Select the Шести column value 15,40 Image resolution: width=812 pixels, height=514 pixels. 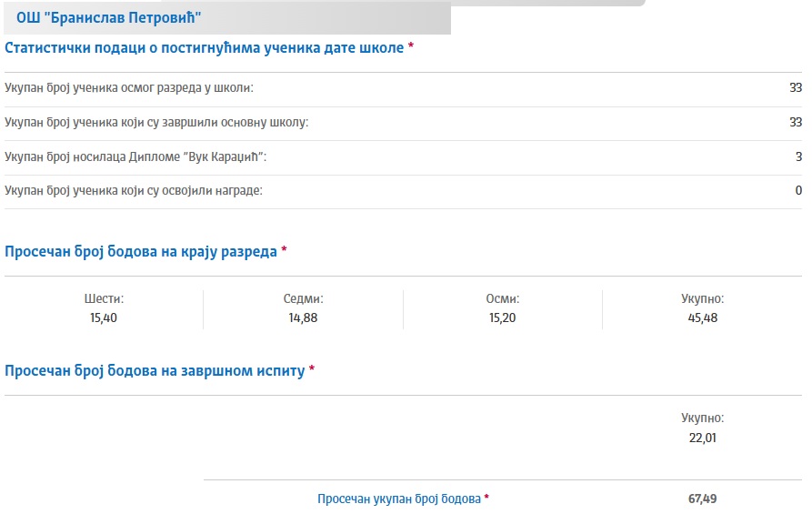(104, 317)
